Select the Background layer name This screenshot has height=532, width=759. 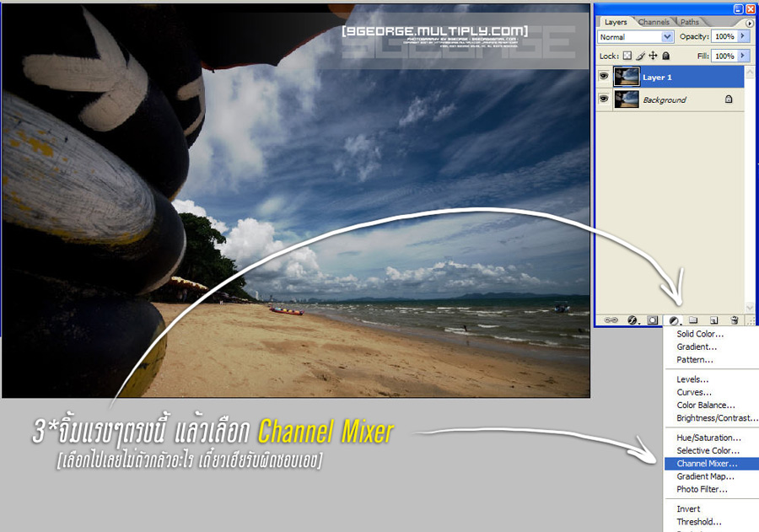click(x=665, y=99)
